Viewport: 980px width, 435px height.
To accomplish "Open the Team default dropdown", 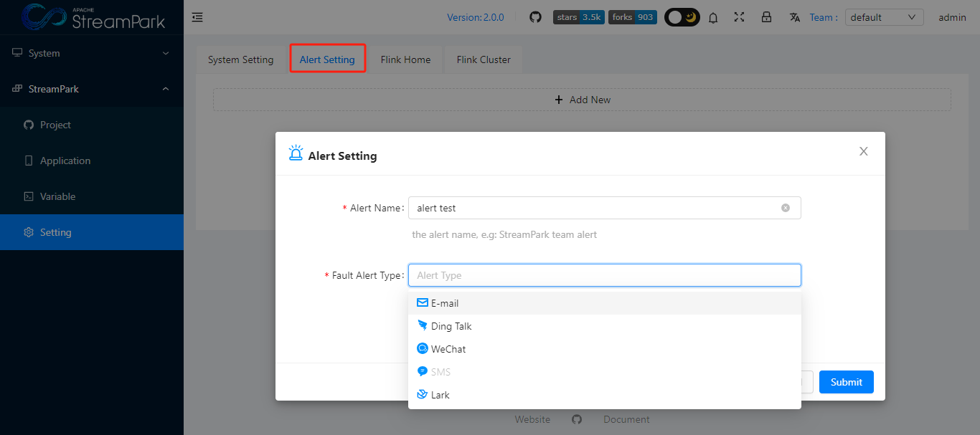I will [884, 16].
